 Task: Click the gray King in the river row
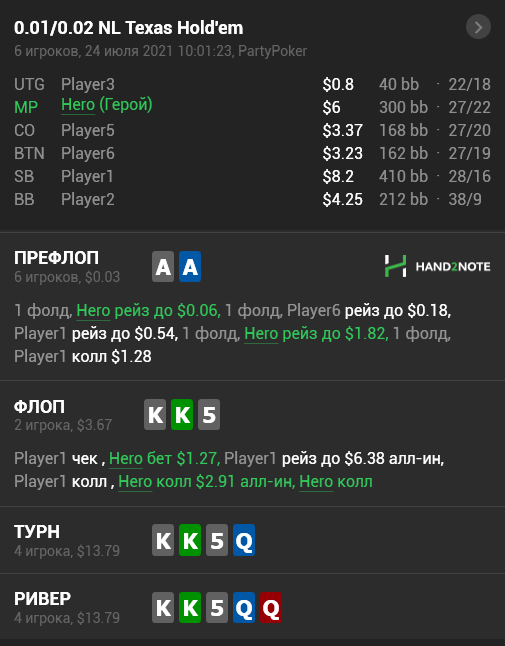(163, 608)
